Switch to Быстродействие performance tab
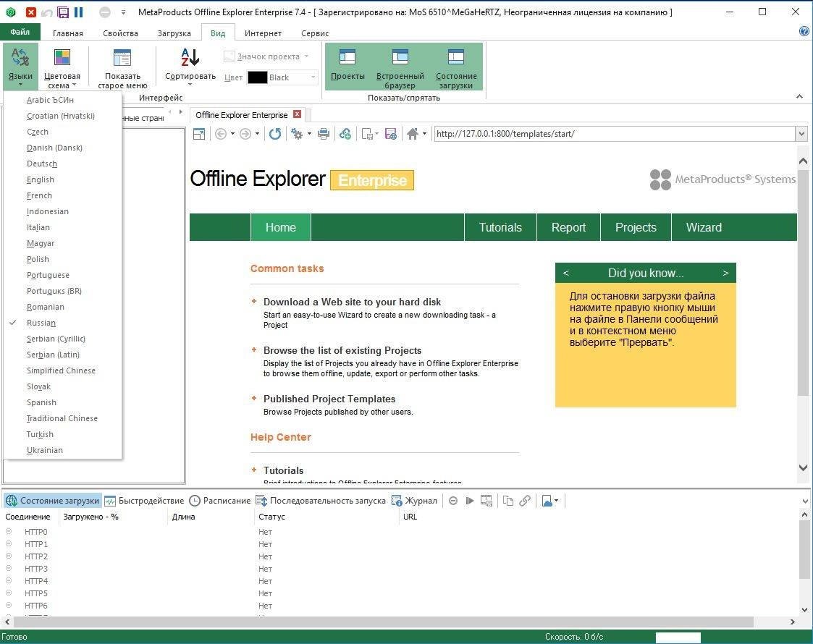This screenshot has height=644, width=813. click(x=144, y=501)
